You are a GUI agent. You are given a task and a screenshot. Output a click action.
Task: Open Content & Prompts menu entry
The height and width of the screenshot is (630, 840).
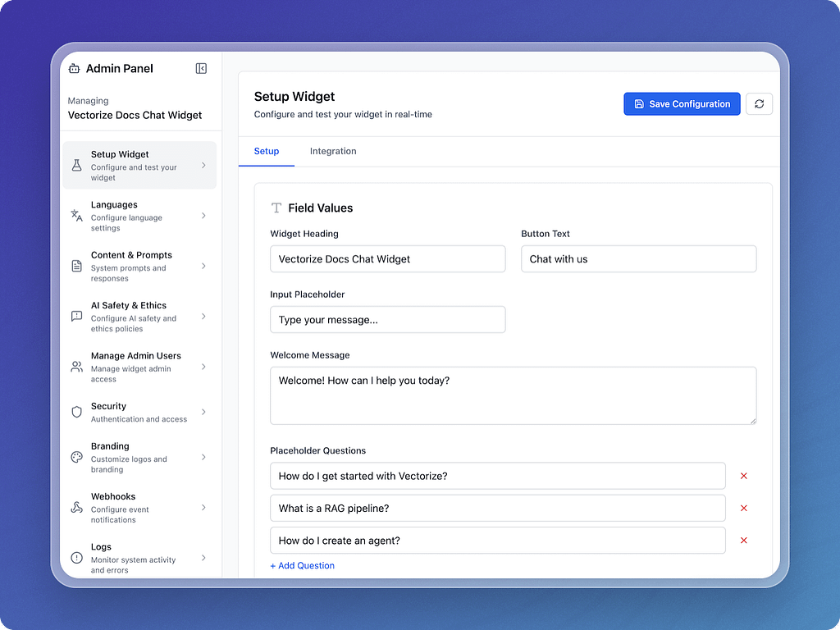139,267
